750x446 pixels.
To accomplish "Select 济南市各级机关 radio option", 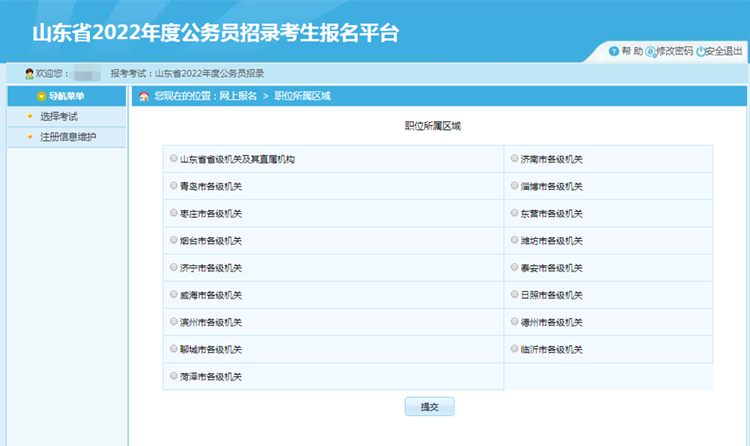I will [514, 158].
